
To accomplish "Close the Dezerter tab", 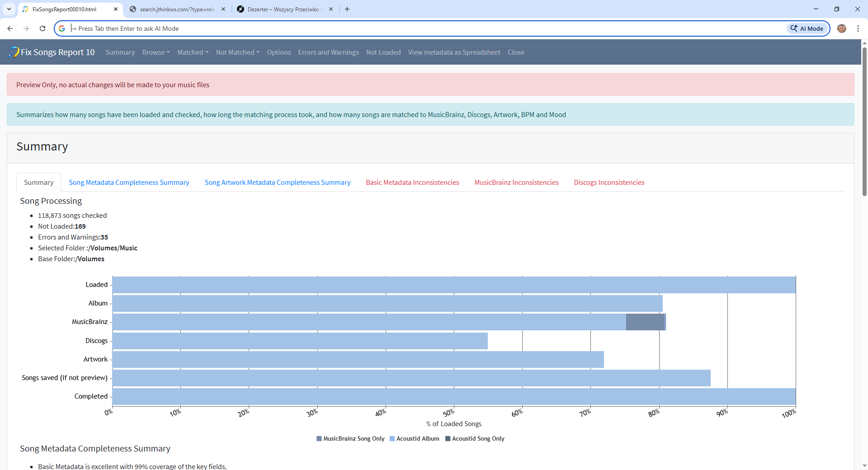I will [x=331, y=9].
